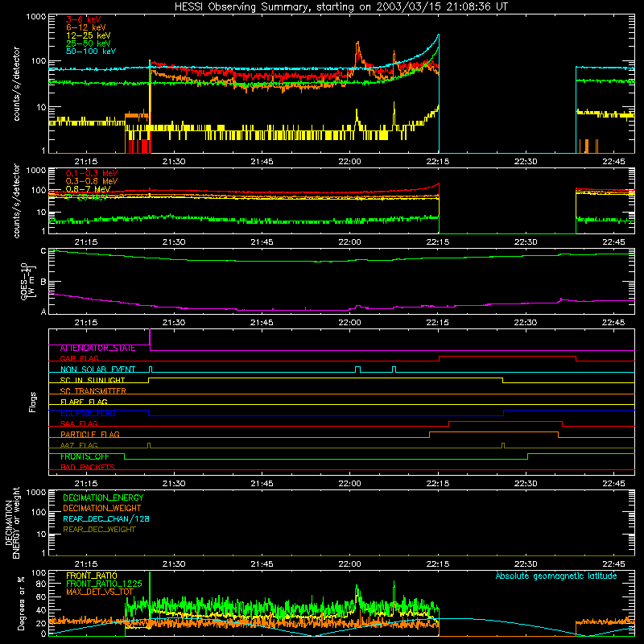Click the GAP_FLAG raised segment after 22:15
Image resolution: width=644 pixels, height=644 pixels.
point(507,357)
